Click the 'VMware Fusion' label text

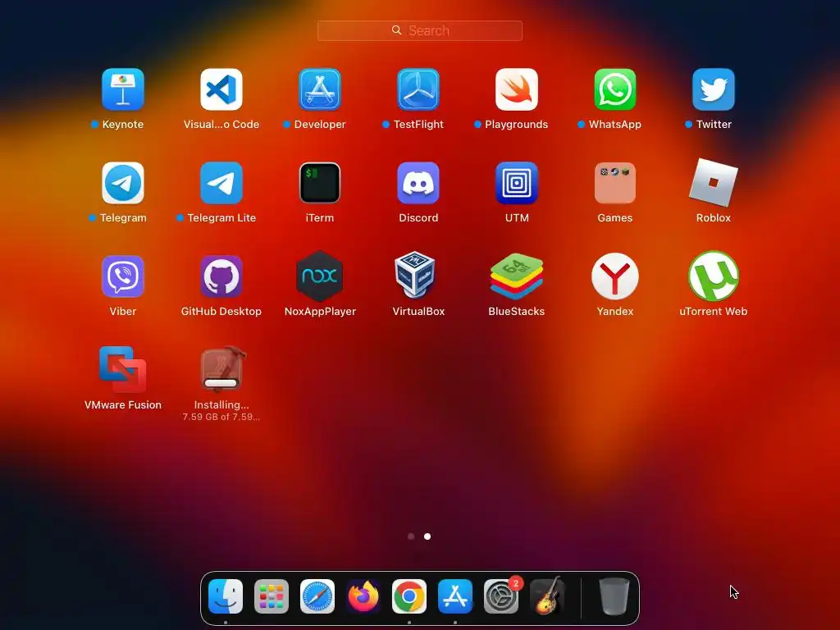(x=123, y=405)
